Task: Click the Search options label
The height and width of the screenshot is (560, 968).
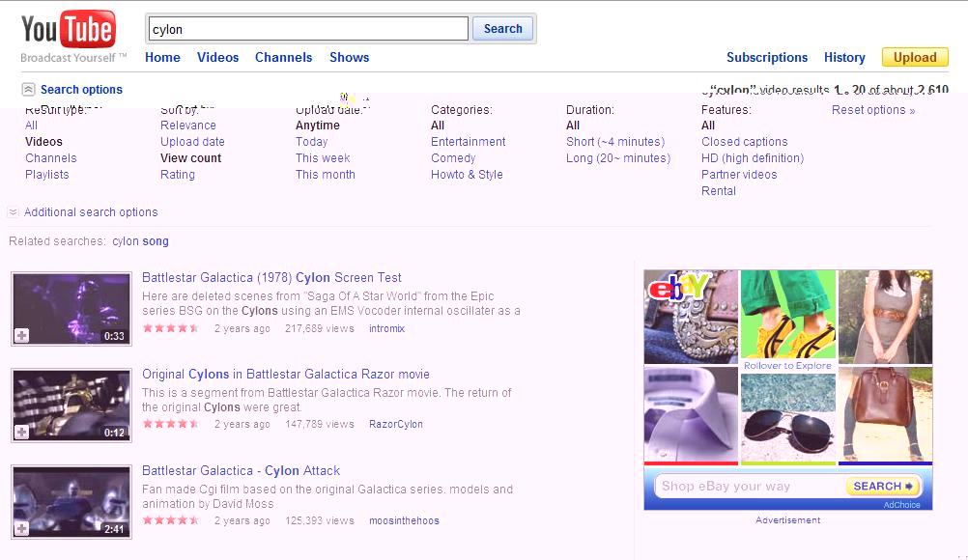Action: tap(81, 90)
